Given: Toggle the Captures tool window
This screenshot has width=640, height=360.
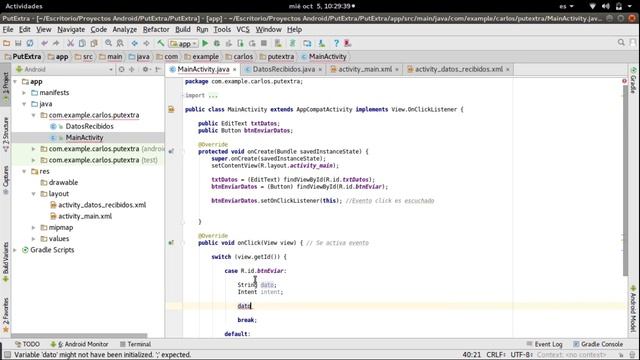Looking at the screenshot, I should tap(5, 180).
